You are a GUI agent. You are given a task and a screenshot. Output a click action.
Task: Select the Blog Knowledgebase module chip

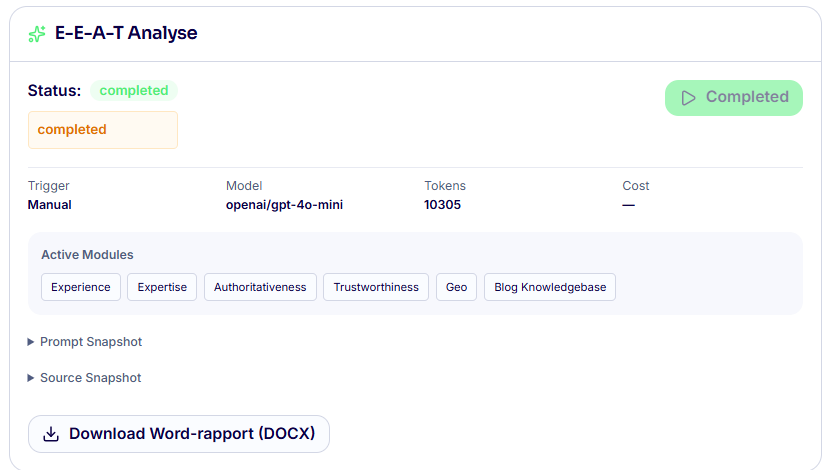pos(550,287)
